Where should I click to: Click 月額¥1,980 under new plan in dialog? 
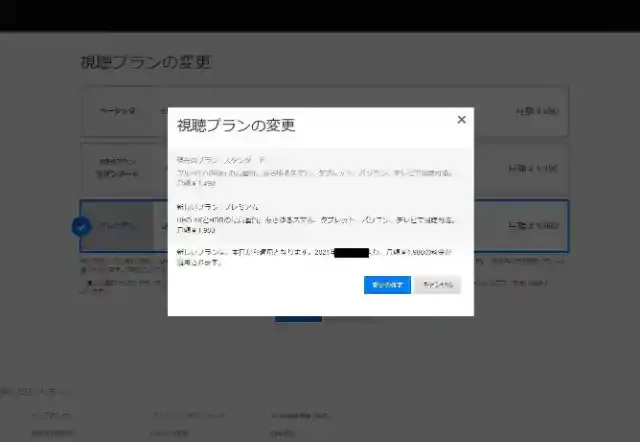click(x=196, y=230)
